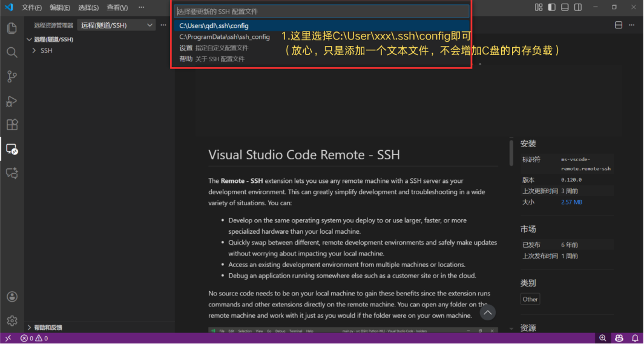Click the scrollbar down arrow on extension page

point(511,329)
